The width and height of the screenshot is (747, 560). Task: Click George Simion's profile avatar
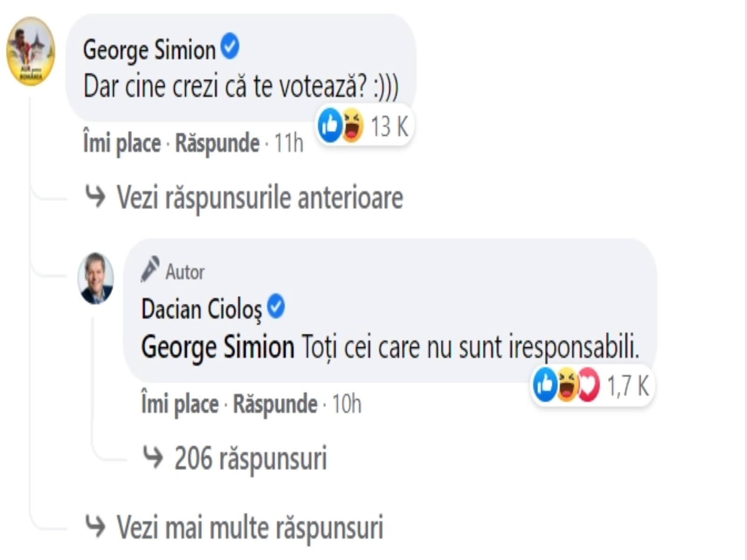(x=31, y=51)
